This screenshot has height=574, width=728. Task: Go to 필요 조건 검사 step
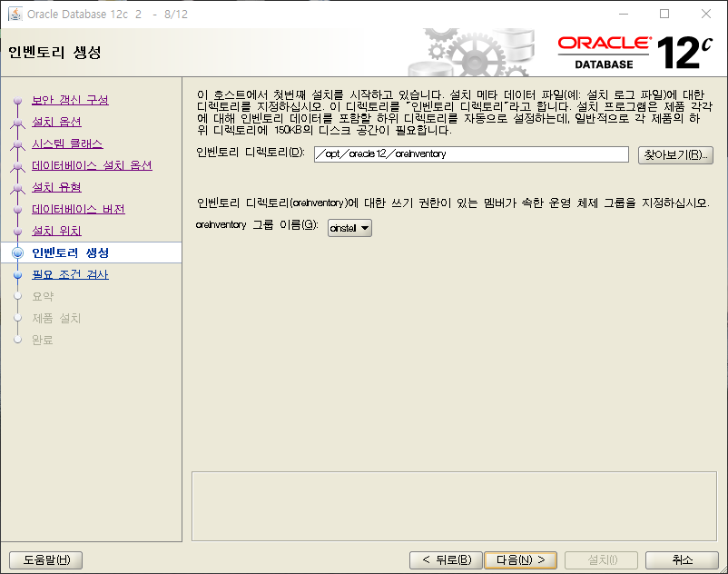click(x=70, y=274)
